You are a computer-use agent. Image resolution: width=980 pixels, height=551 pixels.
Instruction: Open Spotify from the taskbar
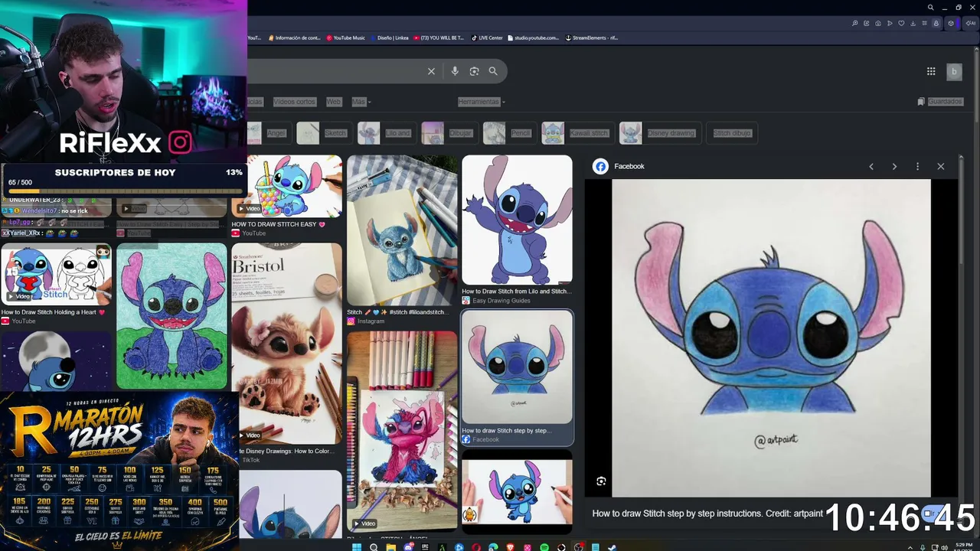(x=544, y=547)
